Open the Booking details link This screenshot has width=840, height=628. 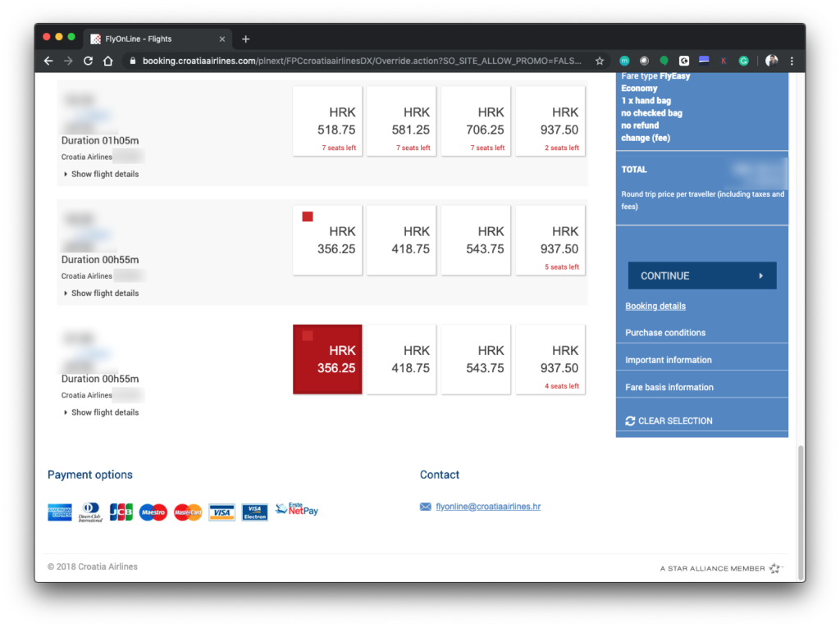pos(655,306)
